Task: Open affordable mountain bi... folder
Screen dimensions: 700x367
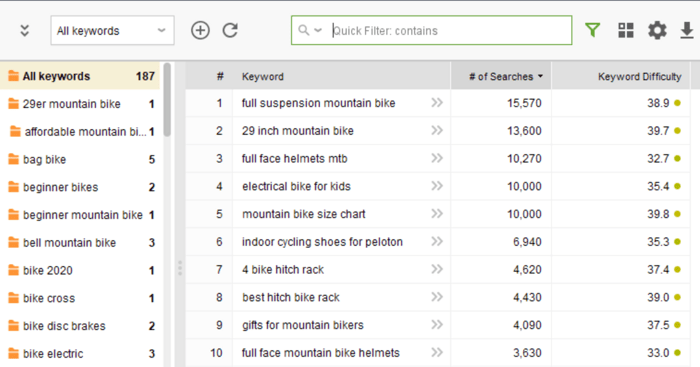Action: tap(80, 132)
